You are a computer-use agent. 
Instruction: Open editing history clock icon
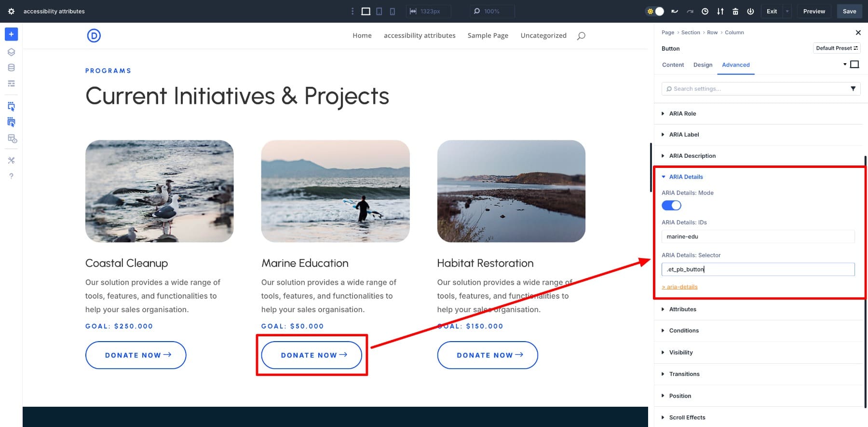pyautogui.click(x=705, y=11)
